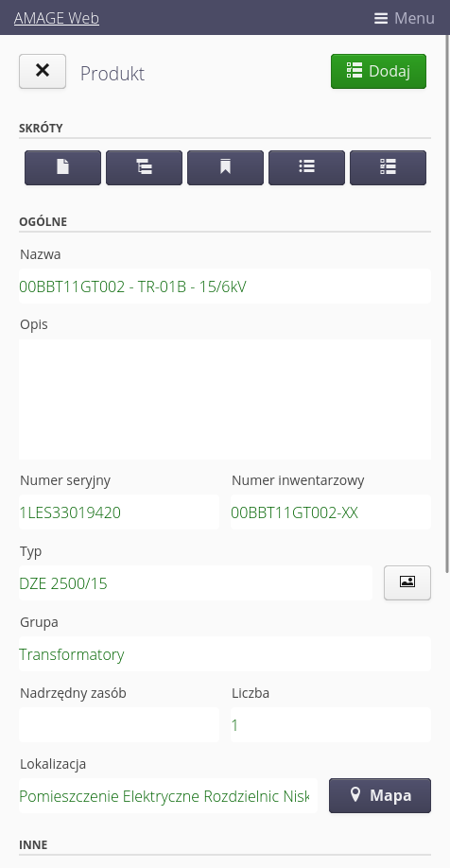Click the Numer inwentarzowy field
This screenshot has width=450, height=868.
(x=331, y=512)
